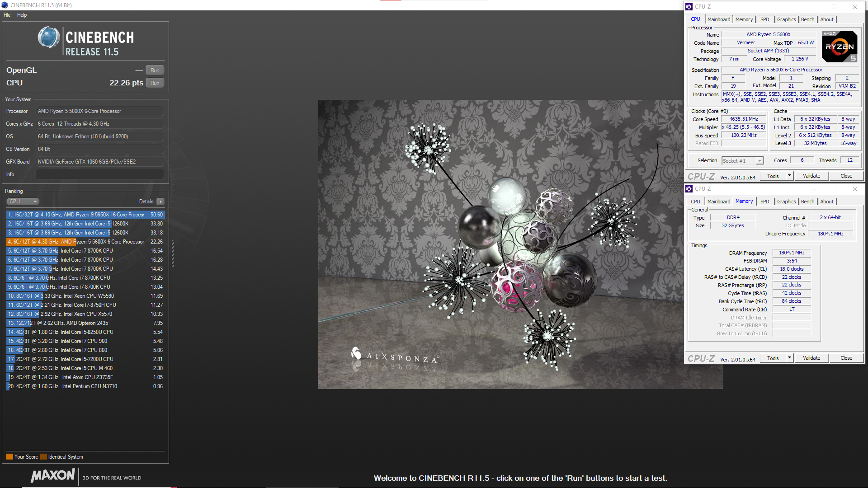
Task: Open the File menu in Cinebench
Action: coord(7,15)
